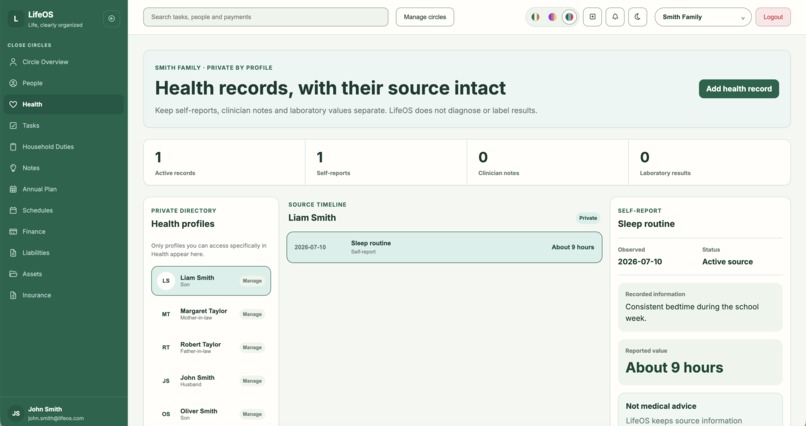Click the Insurance document icon
The height and width of the screenshot is (426, 806).
13,295
